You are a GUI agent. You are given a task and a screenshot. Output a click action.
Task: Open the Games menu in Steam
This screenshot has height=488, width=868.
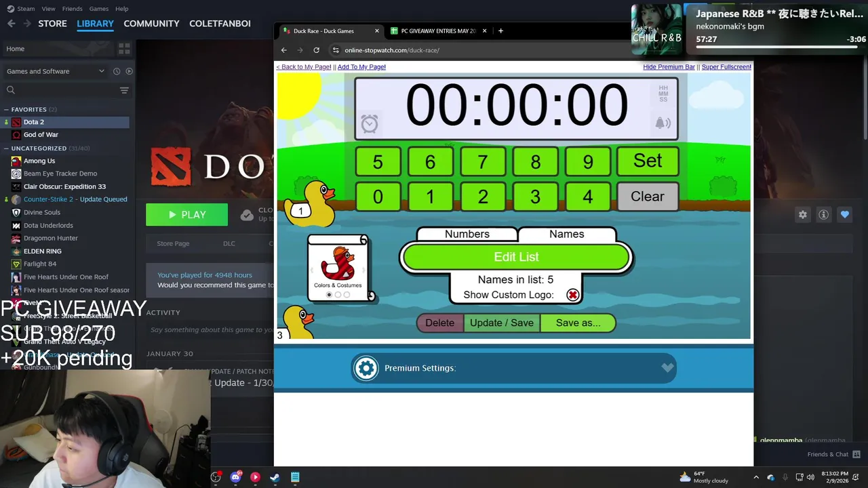[99, 9]
